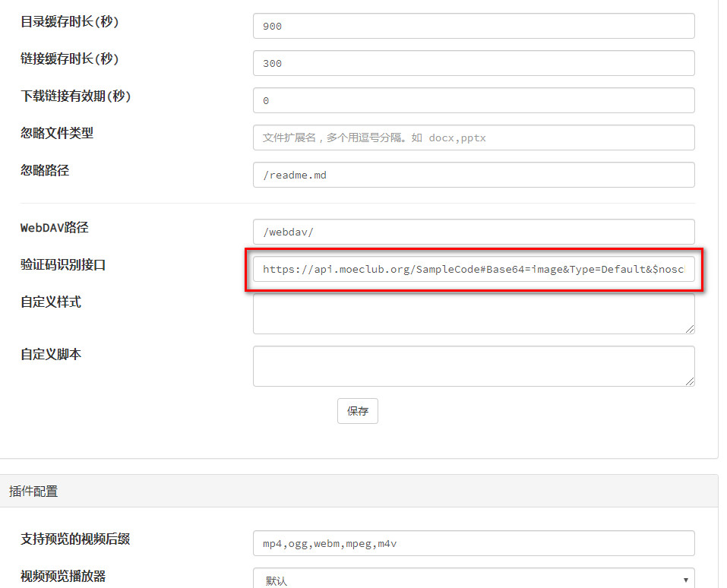
Task: Click the 支持预览的视频后缀 input field
Action: point(473,543)
